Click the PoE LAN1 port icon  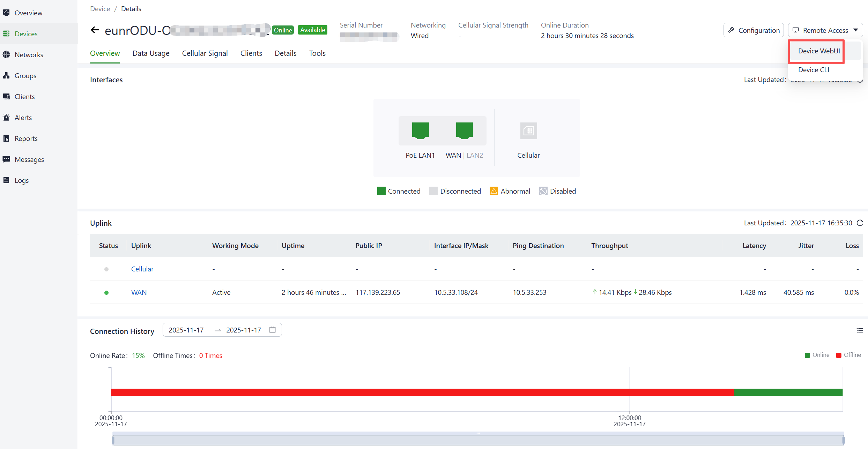pyautogui.click(x=420, y=130)
